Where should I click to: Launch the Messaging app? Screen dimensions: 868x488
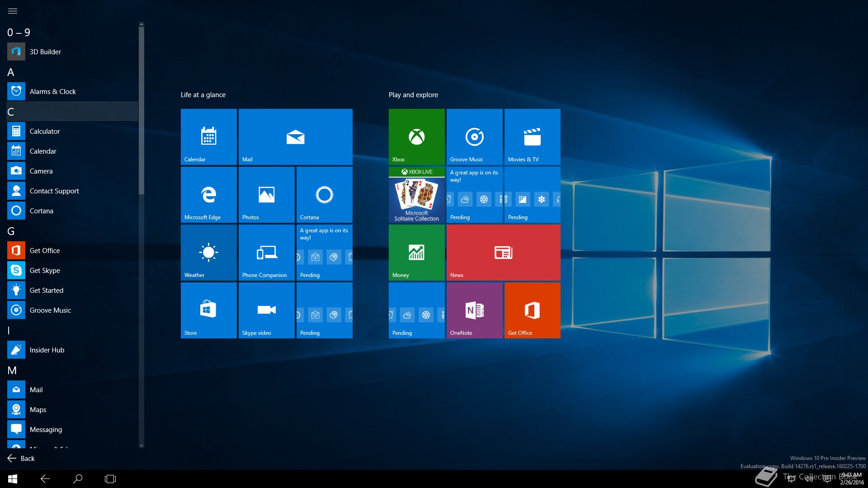pyautogui.click(x=72, y=430)
